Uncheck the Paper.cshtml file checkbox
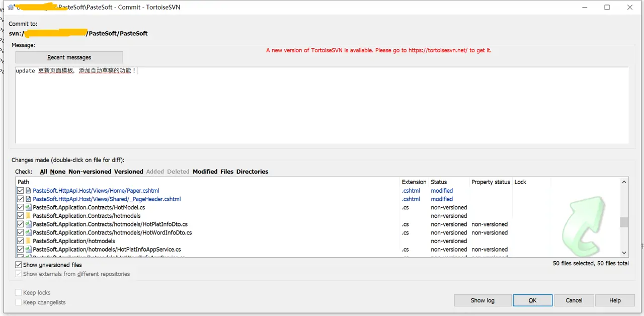 [21, 191]
